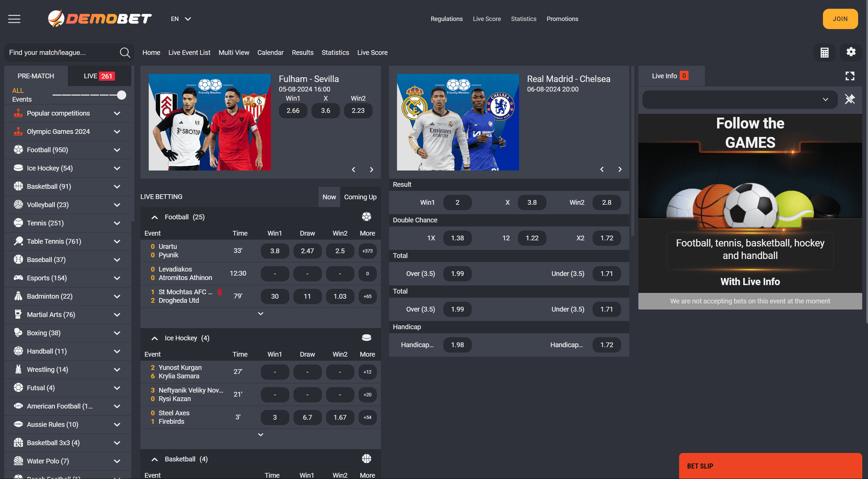
Task: Click the Badminton sidebar icon
Action: tap(18, 296)
